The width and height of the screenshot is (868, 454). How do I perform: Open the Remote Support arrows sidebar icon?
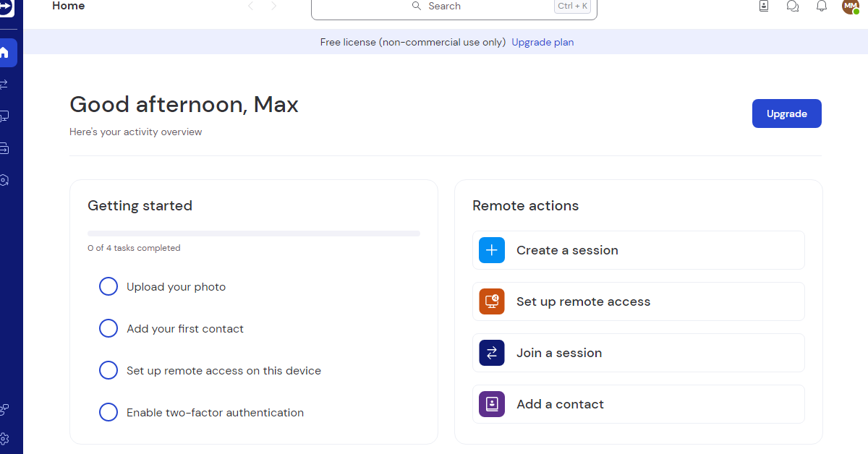point(4,85)
